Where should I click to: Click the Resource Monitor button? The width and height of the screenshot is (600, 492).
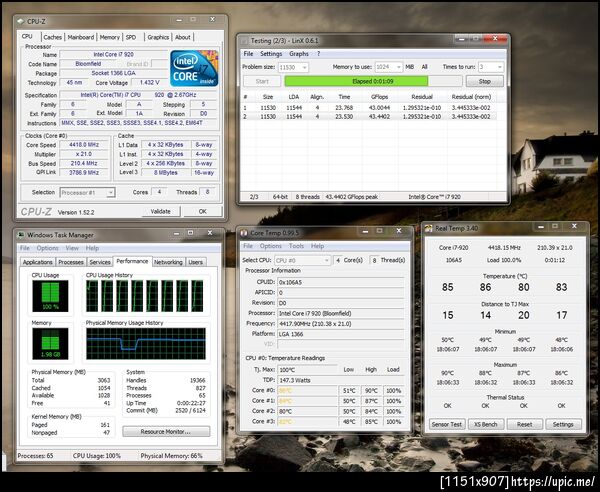(166, 432)
